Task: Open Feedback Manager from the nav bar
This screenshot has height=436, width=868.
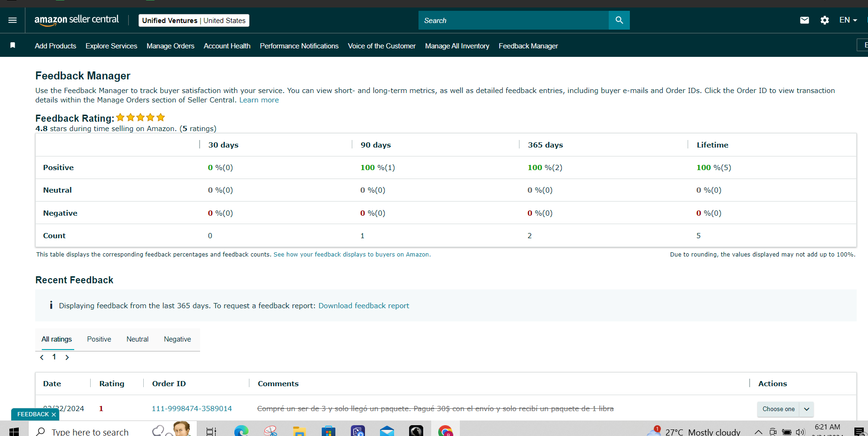Action: pyautogui.click(x=528, y=46)
